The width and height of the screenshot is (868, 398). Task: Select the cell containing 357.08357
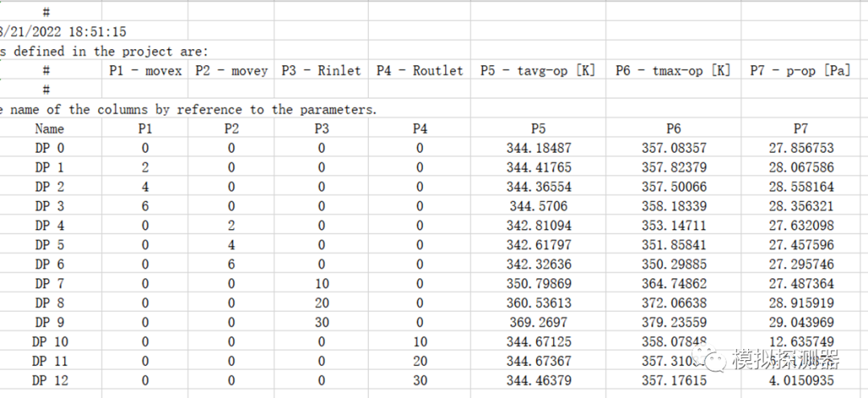(x=674, y=148)
